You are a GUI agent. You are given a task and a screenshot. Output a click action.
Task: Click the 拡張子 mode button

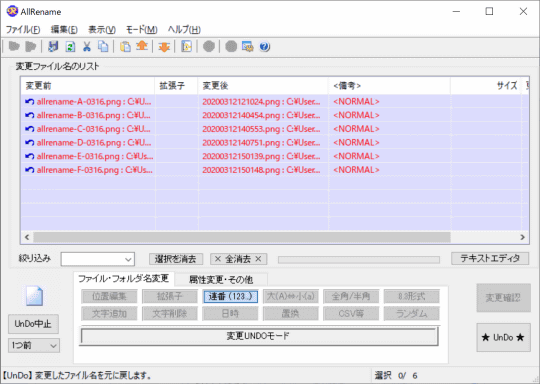tap(170, 296)
